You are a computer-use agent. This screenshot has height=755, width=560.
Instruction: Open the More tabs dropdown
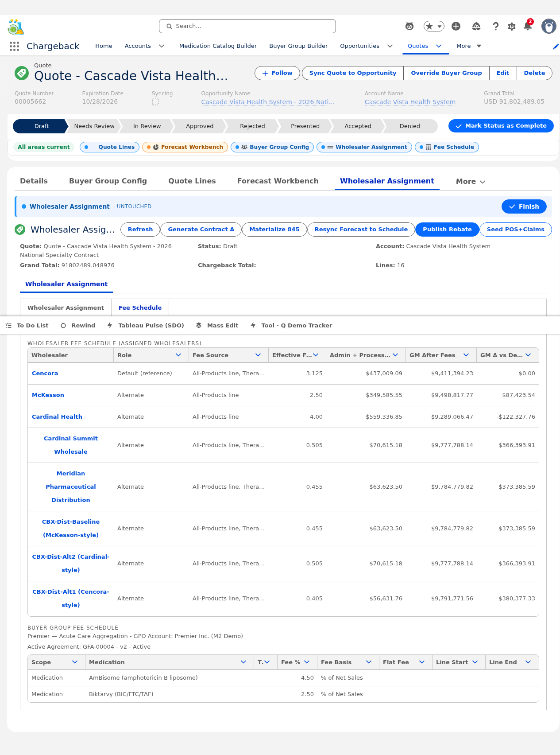click(471, 182)
